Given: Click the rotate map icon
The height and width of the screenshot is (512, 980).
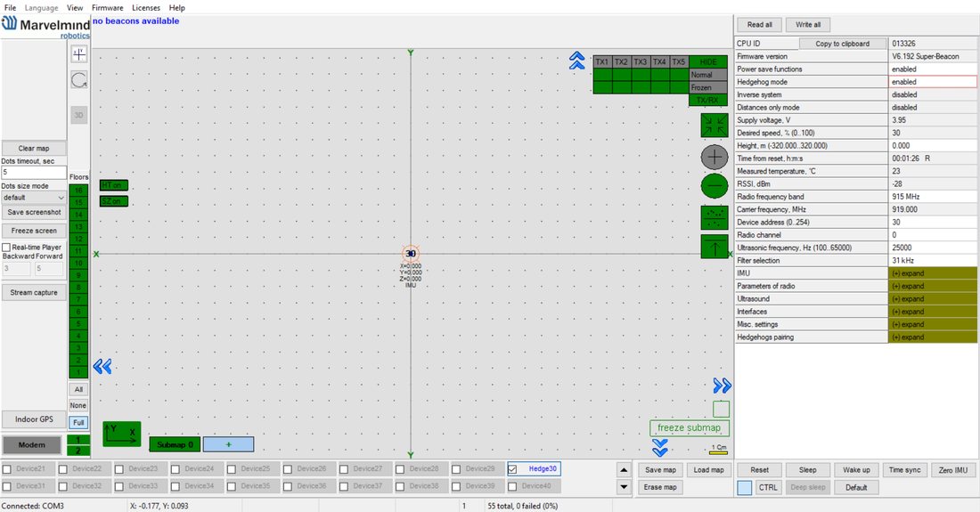Looking at the screenshot, I should [x=78, y=80].
